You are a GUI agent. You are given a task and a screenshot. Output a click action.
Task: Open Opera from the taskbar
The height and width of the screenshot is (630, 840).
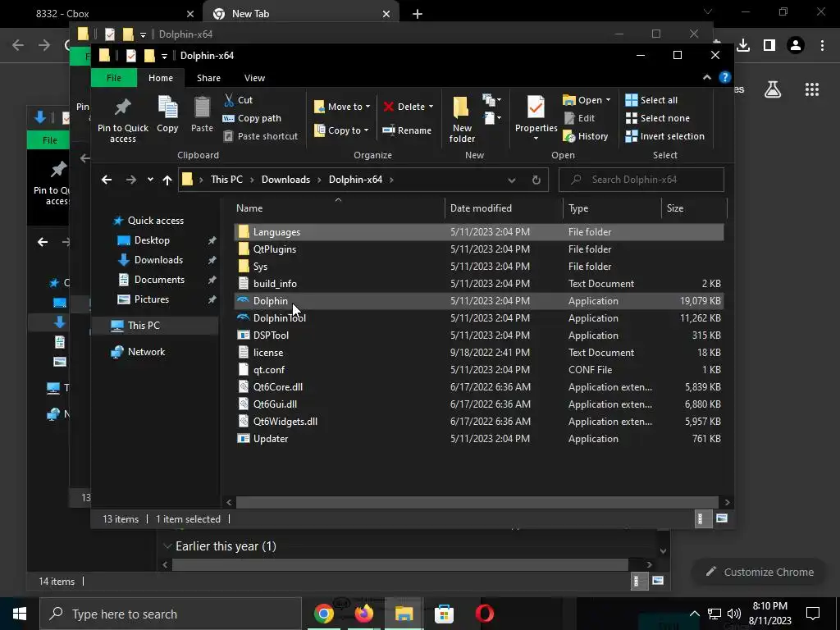click(484, 614)
